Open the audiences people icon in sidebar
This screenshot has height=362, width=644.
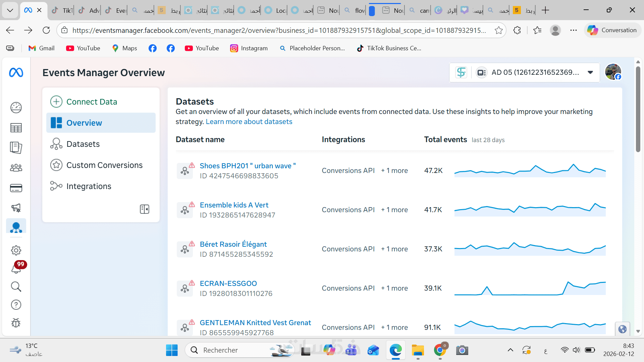click(x=16, y=168)
